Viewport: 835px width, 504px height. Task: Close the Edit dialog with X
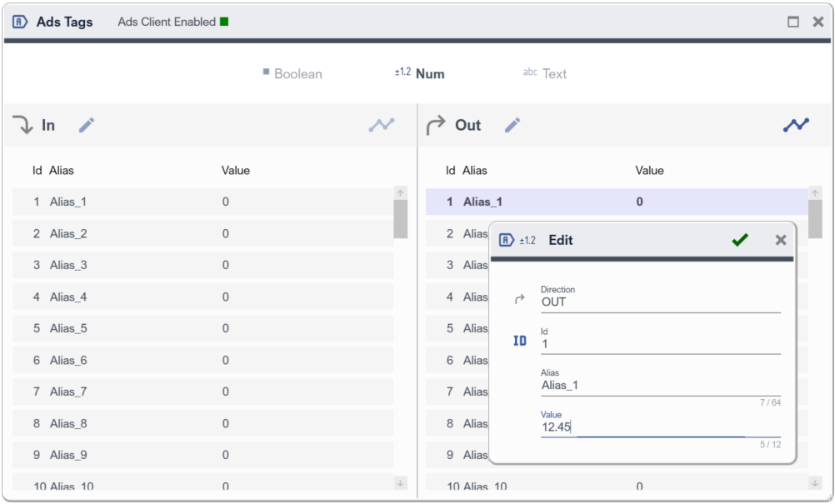coord(781,240)
